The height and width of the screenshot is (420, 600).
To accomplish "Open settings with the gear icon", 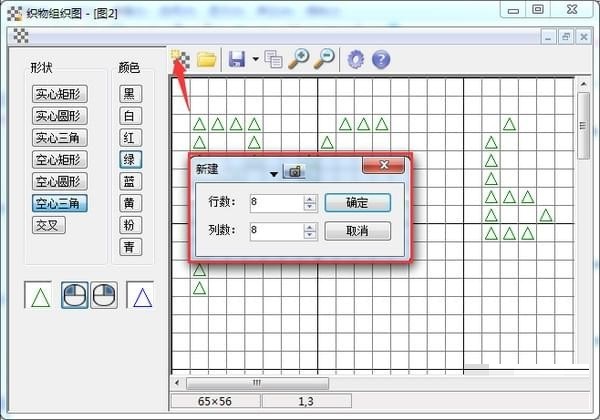I will point(356,60).
